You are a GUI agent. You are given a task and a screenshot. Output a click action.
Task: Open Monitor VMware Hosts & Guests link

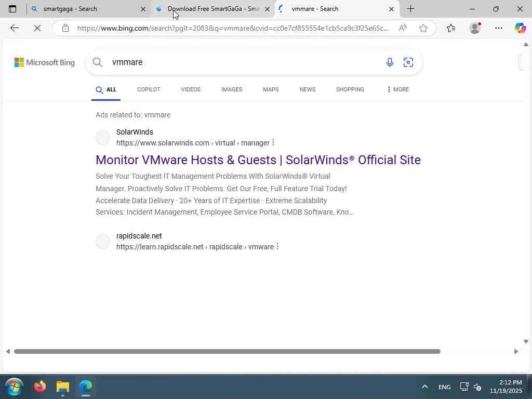click(x=258, y=160)
